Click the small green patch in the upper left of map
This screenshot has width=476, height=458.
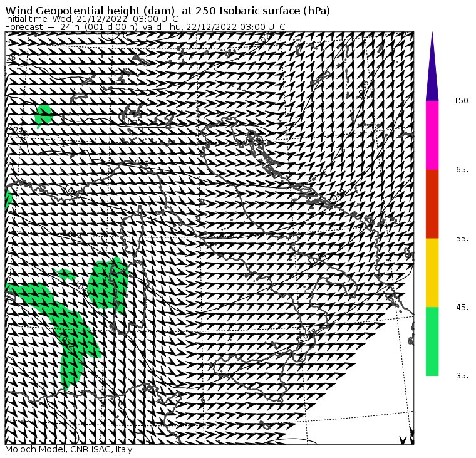pyautogui.click(x=44, y=116)
